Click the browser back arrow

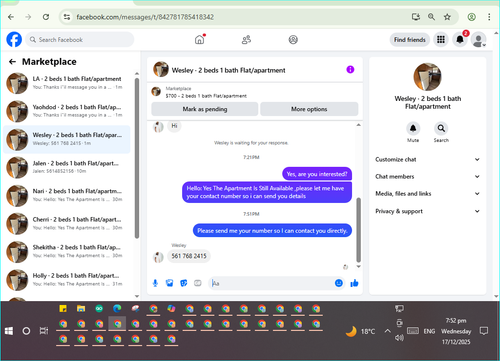tap(11, 17)
